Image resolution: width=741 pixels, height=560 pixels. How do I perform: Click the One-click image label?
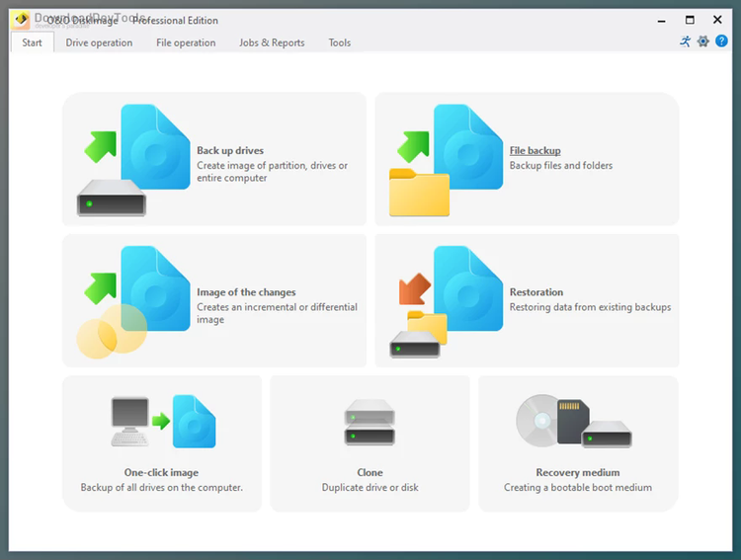click(162, 472)
